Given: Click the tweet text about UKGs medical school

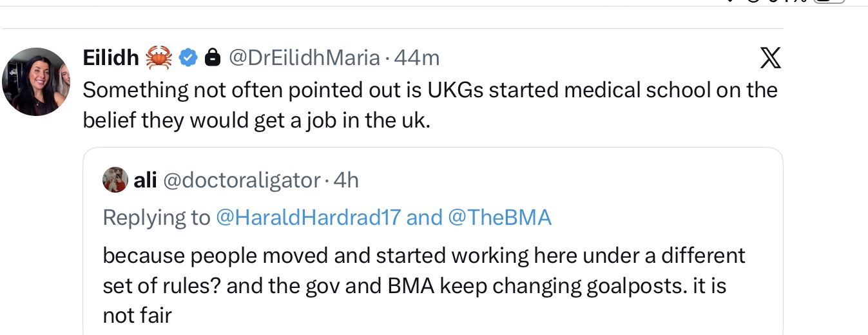Looking at the screenshot, I should click(x=430, y=104).
